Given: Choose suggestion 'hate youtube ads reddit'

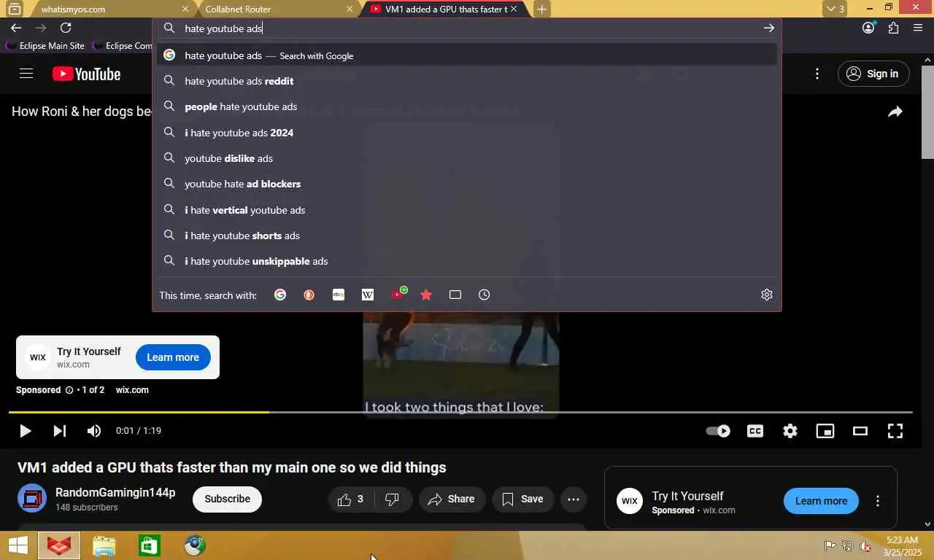Looking at the screenshot, I should (x=467, y=81).
